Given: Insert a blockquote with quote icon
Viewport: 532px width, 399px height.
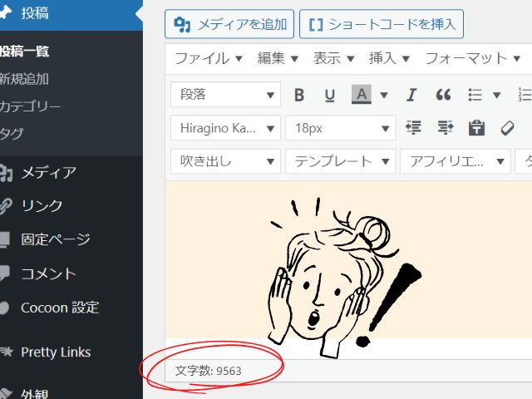Looking at the screenshot, I should pos(443,95).
